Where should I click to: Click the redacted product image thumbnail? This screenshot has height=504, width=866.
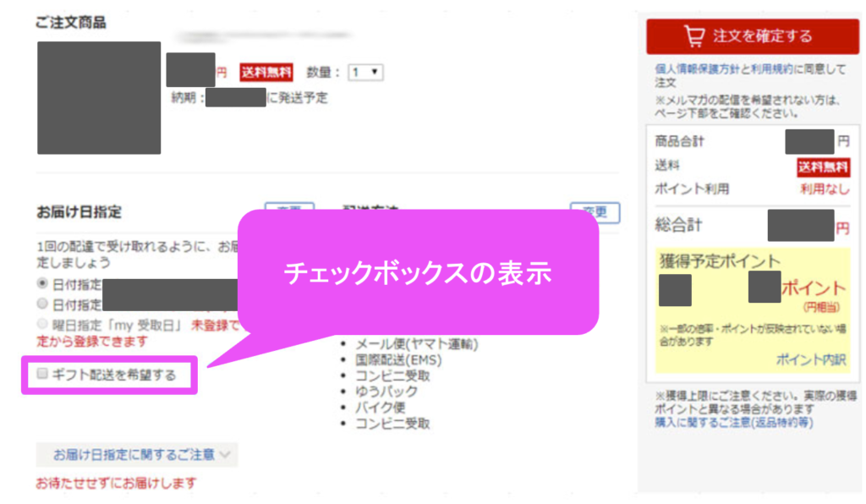click(x=99, y=98)
